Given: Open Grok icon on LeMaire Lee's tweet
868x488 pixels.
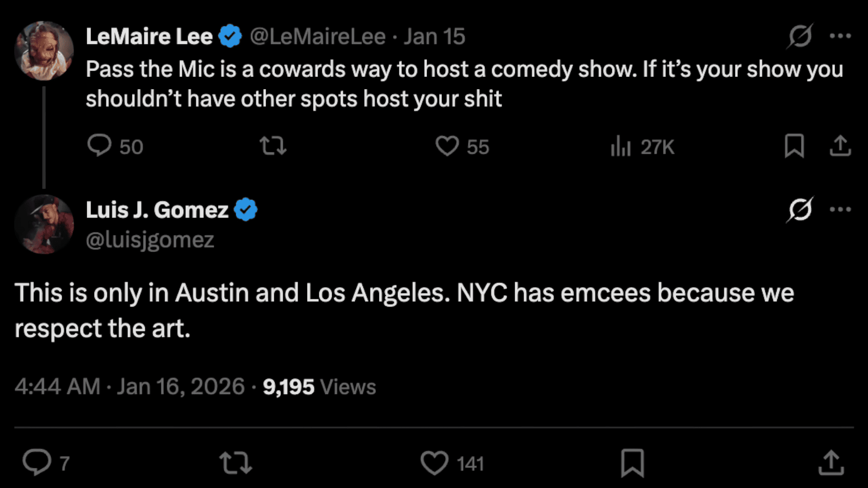Looking at the screenshot, I should click(x=800, y=36).
